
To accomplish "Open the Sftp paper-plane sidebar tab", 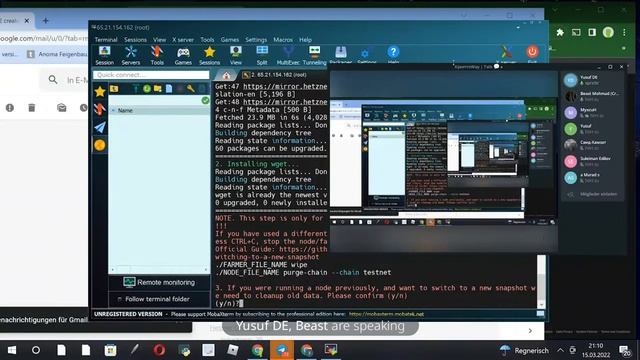I will [100, 127].
